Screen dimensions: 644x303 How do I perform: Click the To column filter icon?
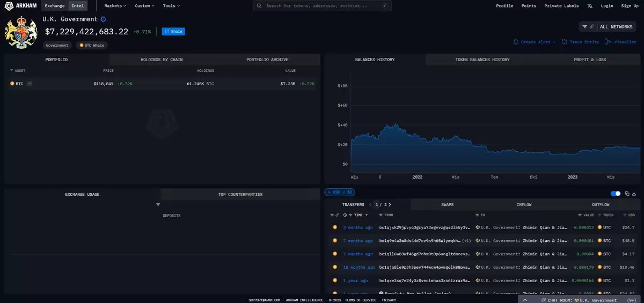coord(476,215)
